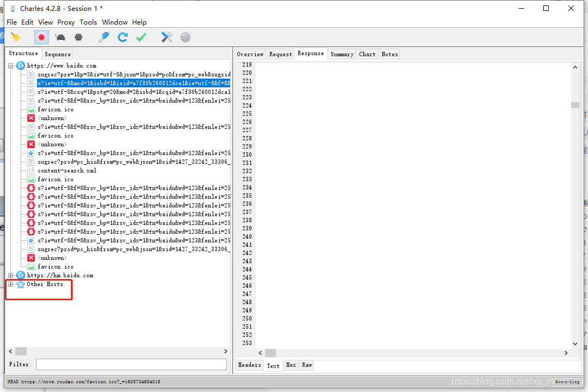Expand the Other Hosts node
The image size is (588, 392).
[10, 284]
